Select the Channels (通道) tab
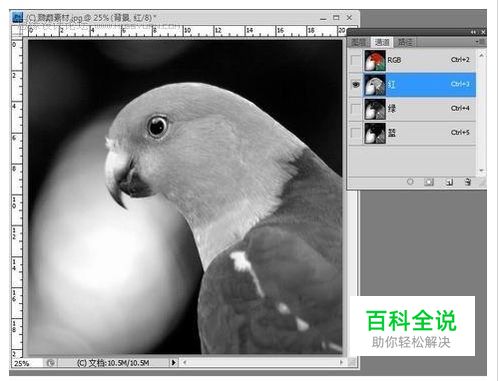 (382, 42)
